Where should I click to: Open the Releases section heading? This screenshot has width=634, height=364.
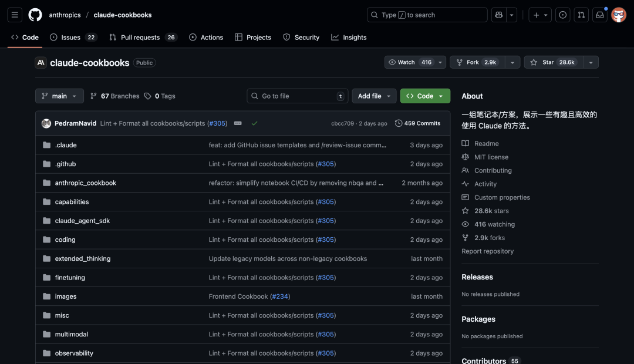click(x=477, y=277)
